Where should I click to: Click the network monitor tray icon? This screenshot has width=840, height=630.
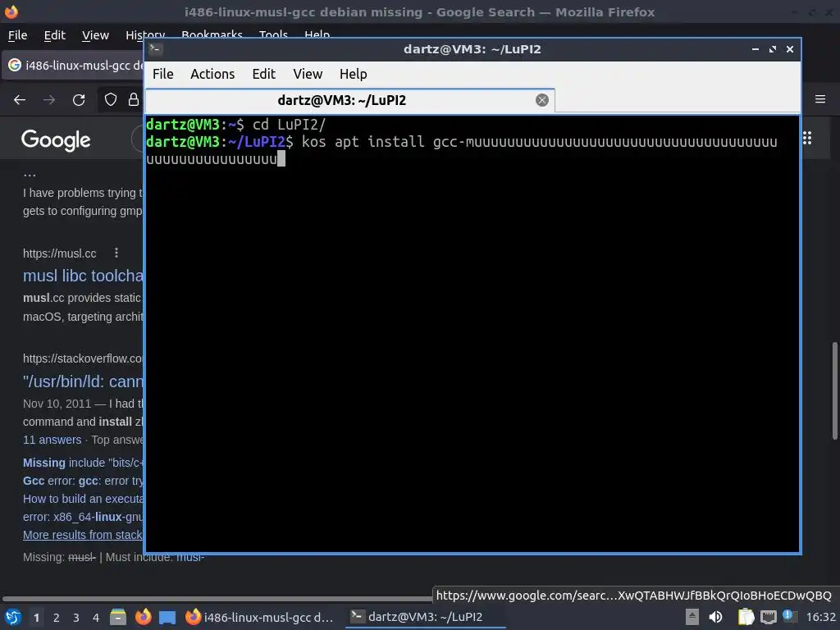pos(768,618)
